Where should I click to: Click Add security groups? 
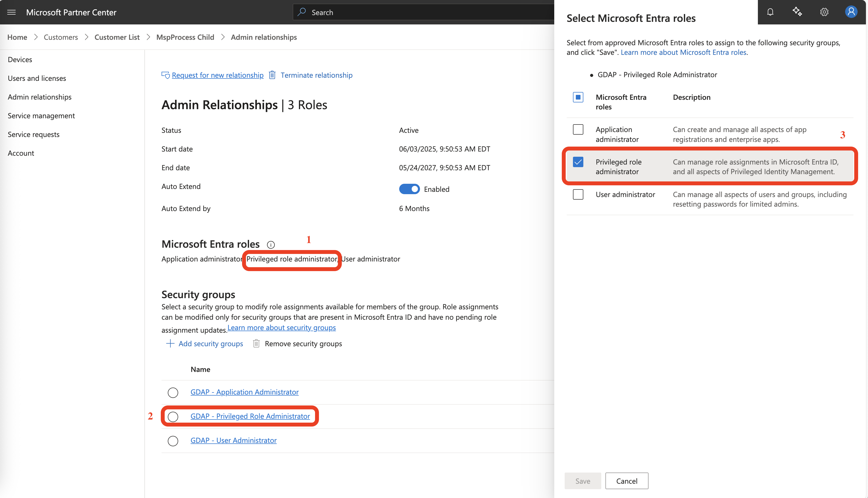click(x=211, y=343)
